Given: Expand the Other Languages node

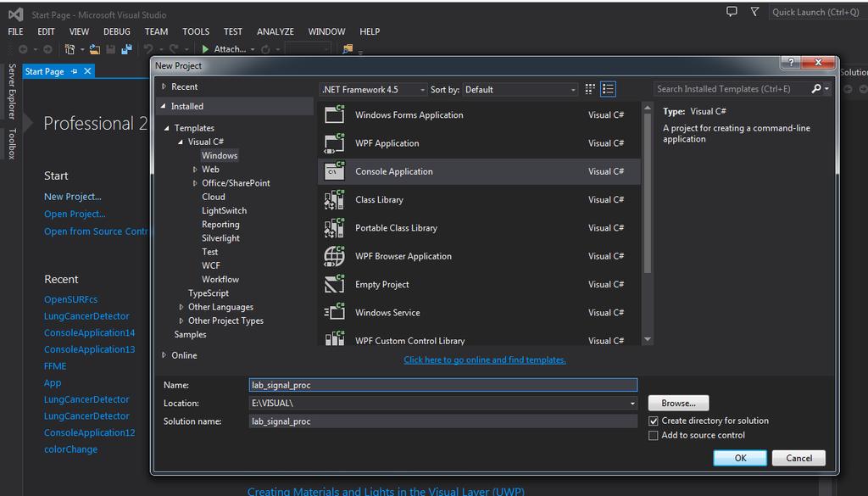Looking at the screenshot, I should (181, 307).
